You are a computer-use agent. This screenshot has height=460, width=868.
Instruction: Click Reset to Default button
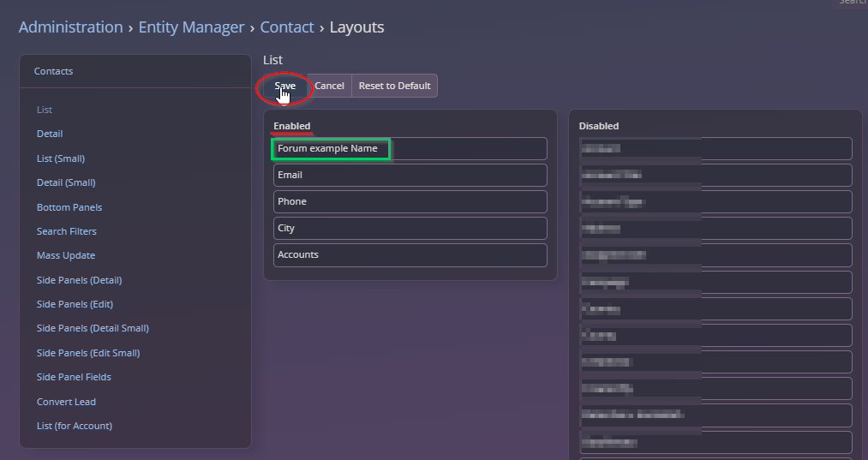(x=394, y=86)
